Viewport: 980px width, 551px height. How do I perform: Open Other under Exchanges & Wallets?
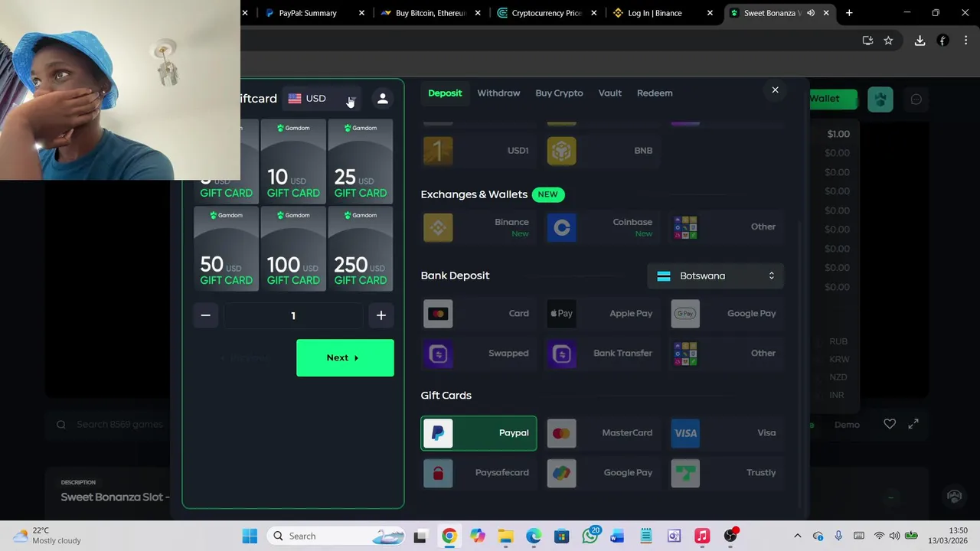coord(727,227)
